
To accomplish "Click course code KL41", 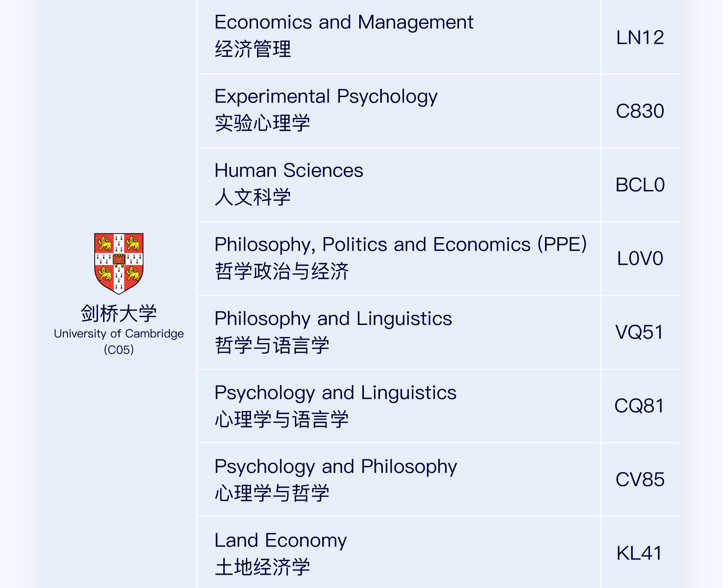I will (x=640, y=553).
